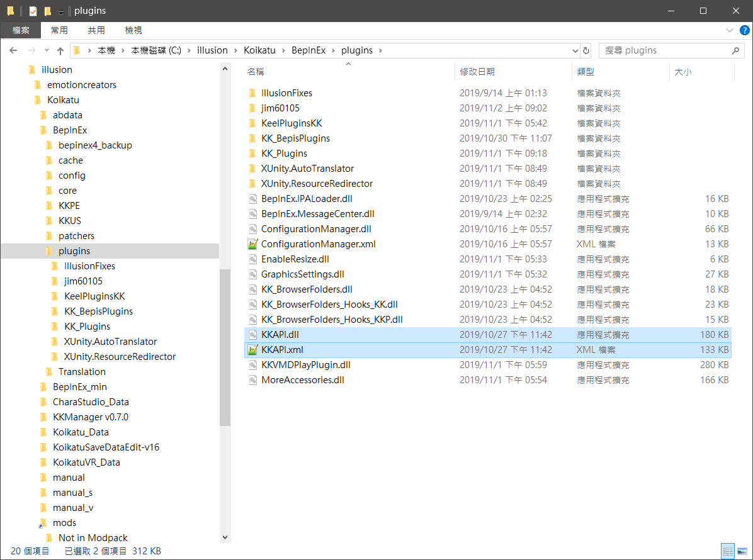
Task: Switch to the 檢視 ribbon tab
Action: pos(133,30)
